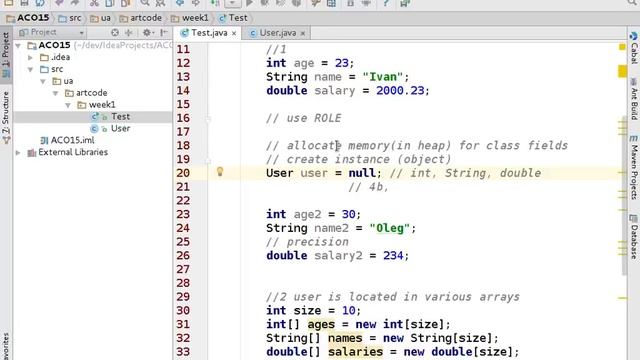Click the string "Oleg" on line 24
Screen dimensions: 640x360
point(389,228)
